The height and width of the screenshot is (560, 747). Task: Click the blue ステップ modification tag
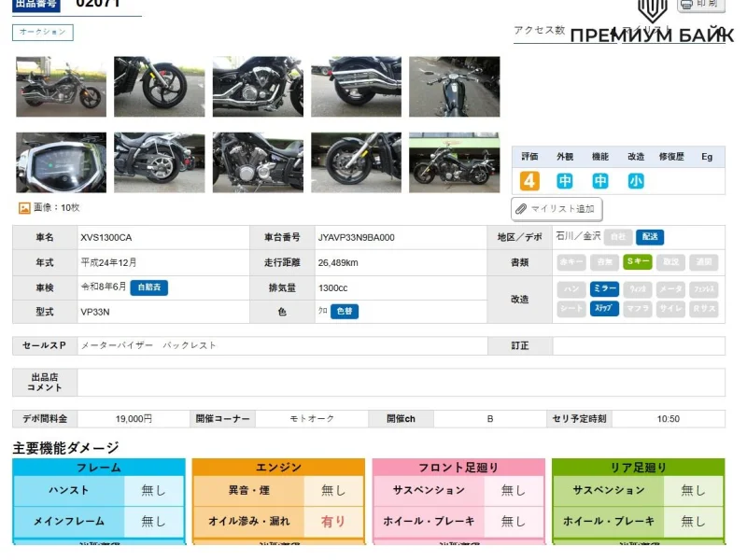(604, 309)
